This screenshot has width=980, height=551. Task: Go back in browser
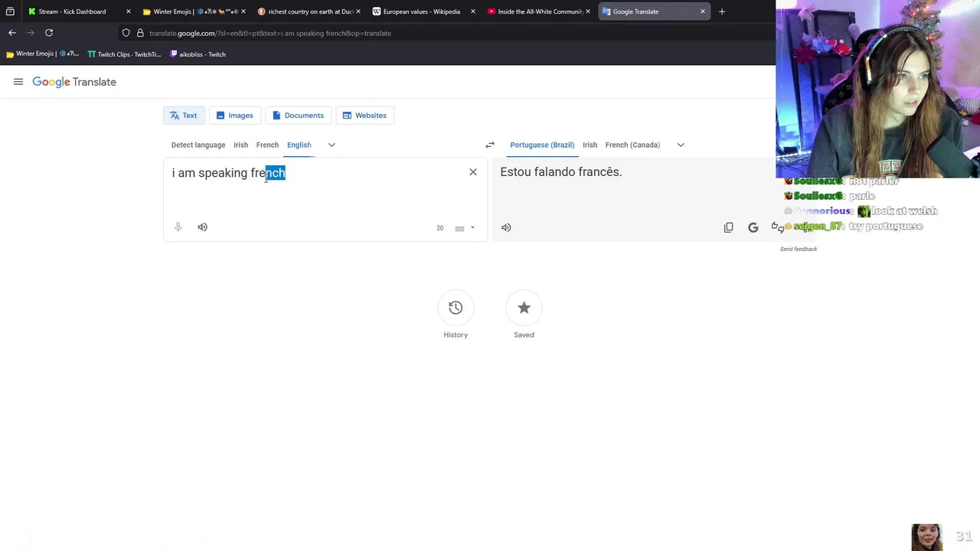(x=12, y=33)
